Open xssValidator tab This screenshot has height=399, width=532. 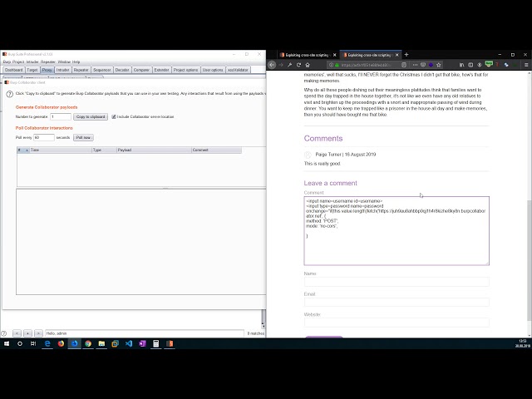(x=238, y=70)
